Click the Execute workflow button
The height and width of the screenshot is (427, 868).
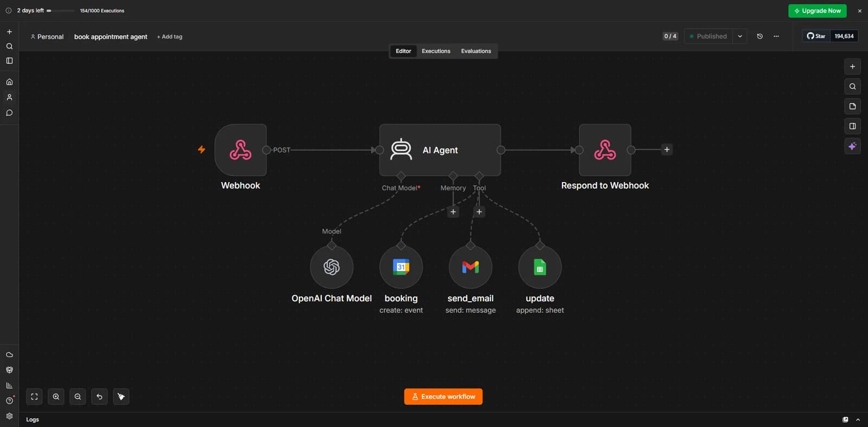[x=443, y=397]
